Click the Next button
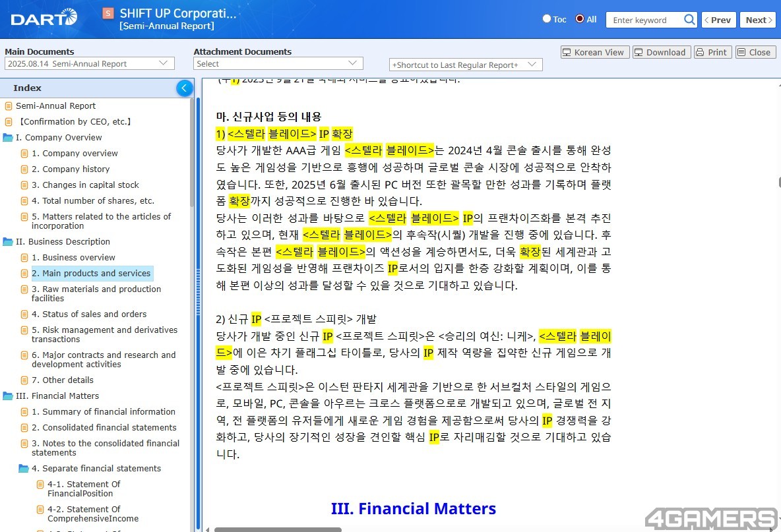 [x=759, y=20]
